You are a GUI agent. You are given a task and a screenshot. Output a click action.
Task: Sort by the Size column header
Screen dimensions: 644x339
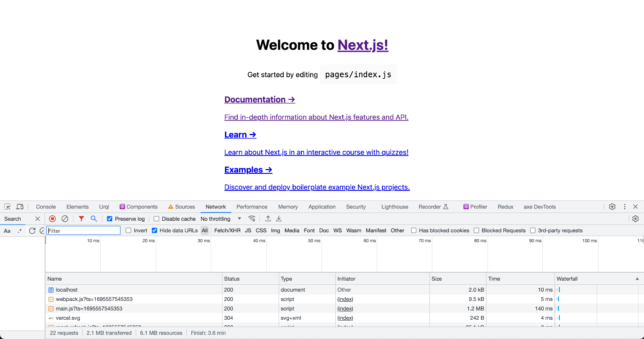tap(458, 279)
